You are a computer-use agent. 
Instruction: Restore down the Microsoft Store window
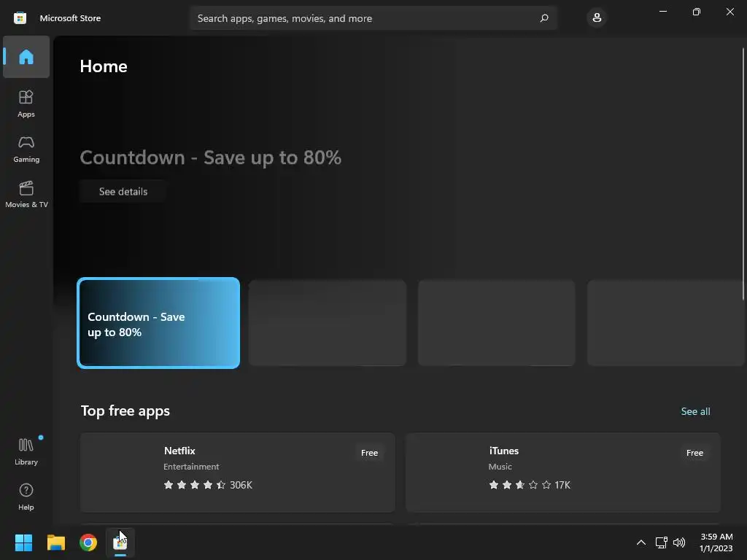pos(696,12)
